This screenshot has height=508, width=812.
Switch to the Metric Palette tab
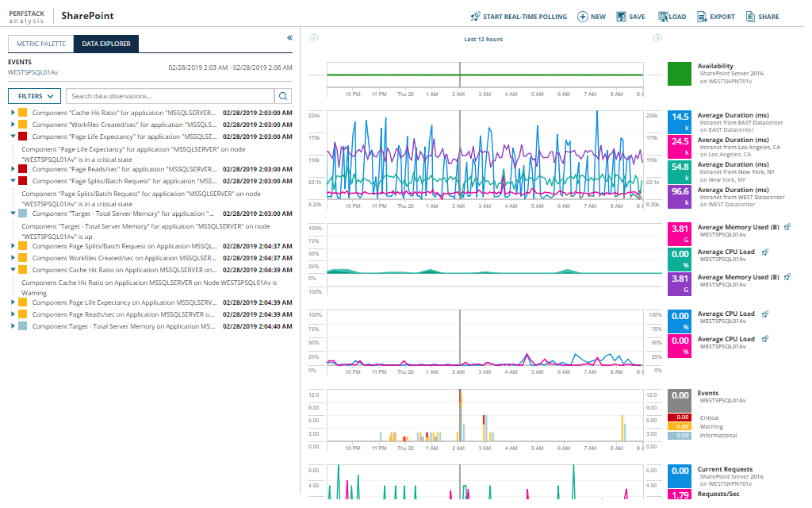point(40,44)
